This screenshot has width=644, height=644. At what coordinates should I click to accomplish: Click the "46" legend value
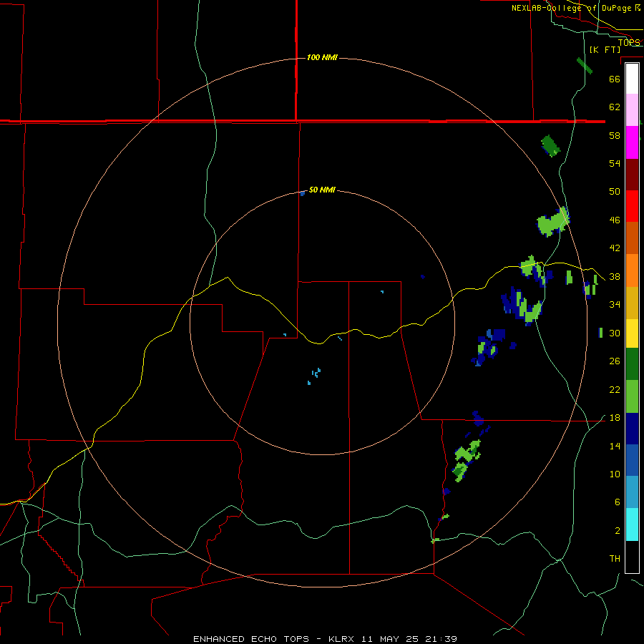pos(615,220)
